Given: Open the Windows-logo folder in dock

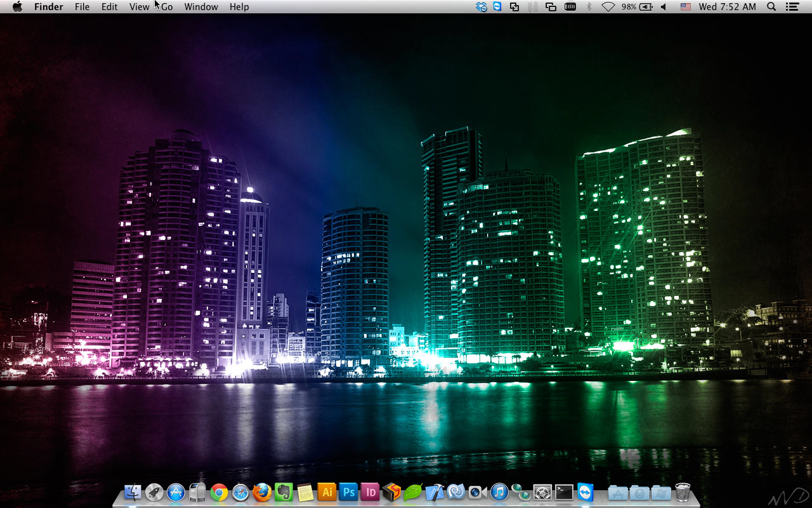Looking at the screenshot, I should [x=661, y=492].
